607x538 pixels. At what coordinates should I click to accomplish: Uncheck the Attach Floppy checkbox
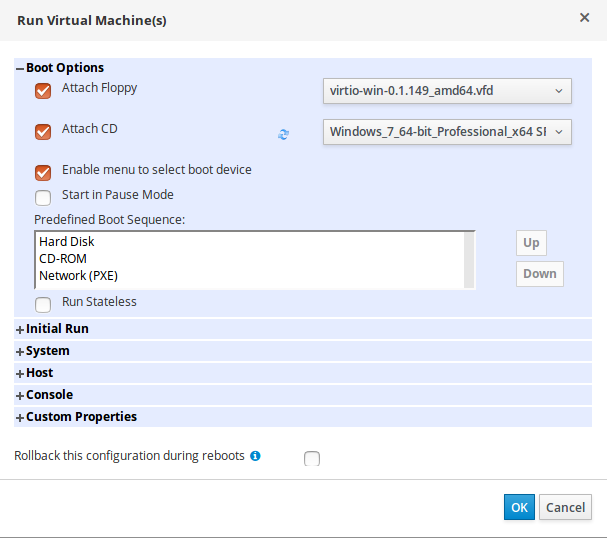pos(43,91)
